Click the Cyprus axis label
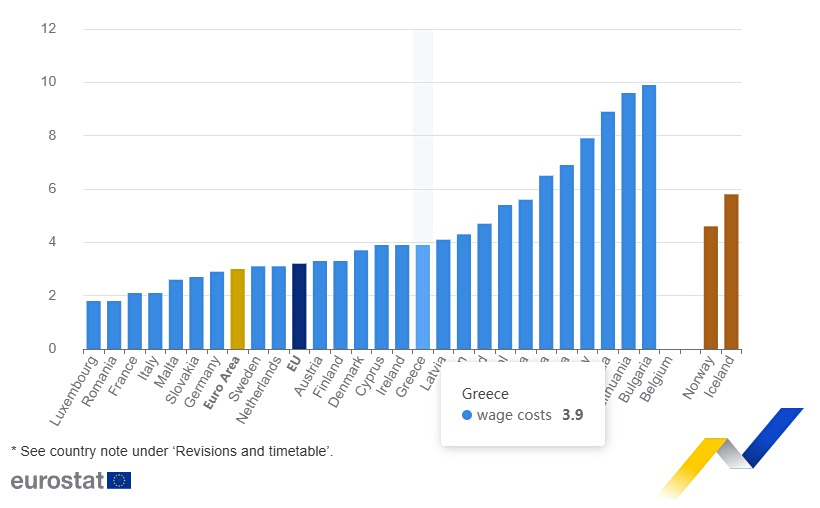The height and width of the screenshot is (508, 820). (x=370, y=376)
